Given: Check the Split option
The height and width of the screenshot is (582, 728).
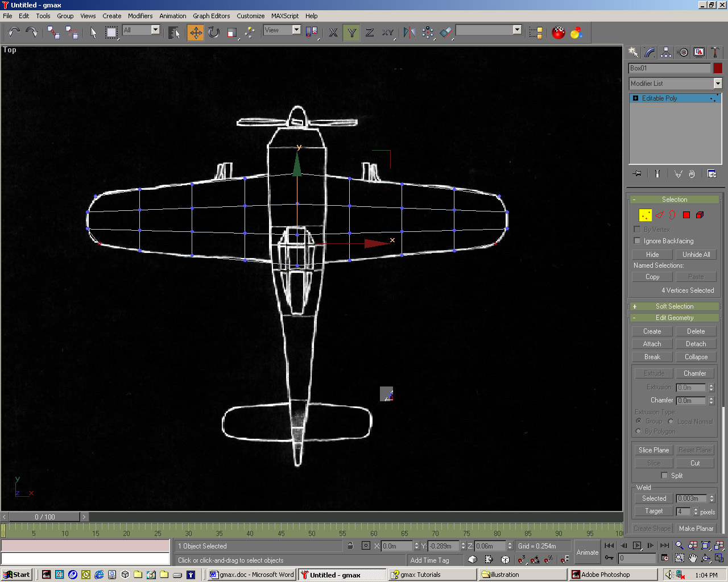Looking at the screenshot, I should [664, 476].
